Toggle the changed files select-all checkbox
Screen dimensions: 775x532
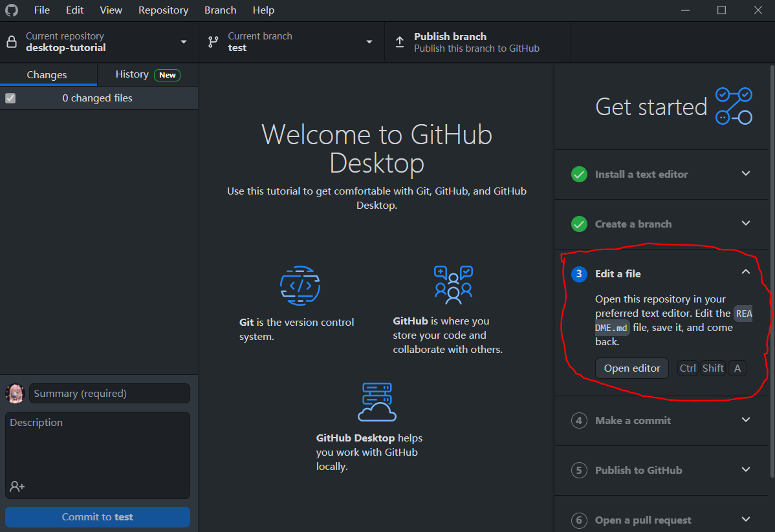[x=10, y=98]
